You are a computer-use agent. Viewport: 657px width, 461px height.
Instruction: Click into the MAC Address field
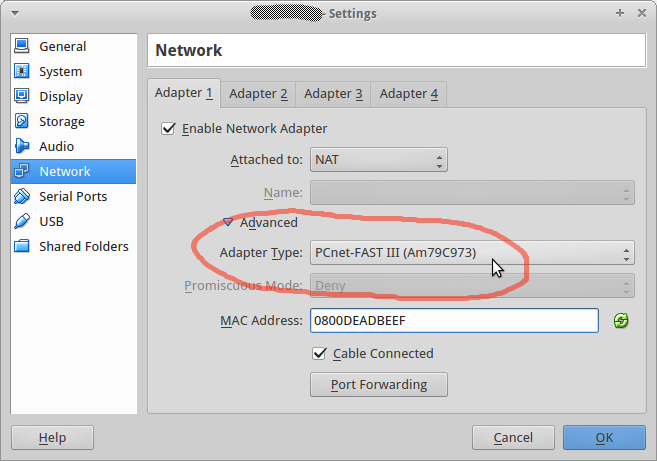point(454,321)
